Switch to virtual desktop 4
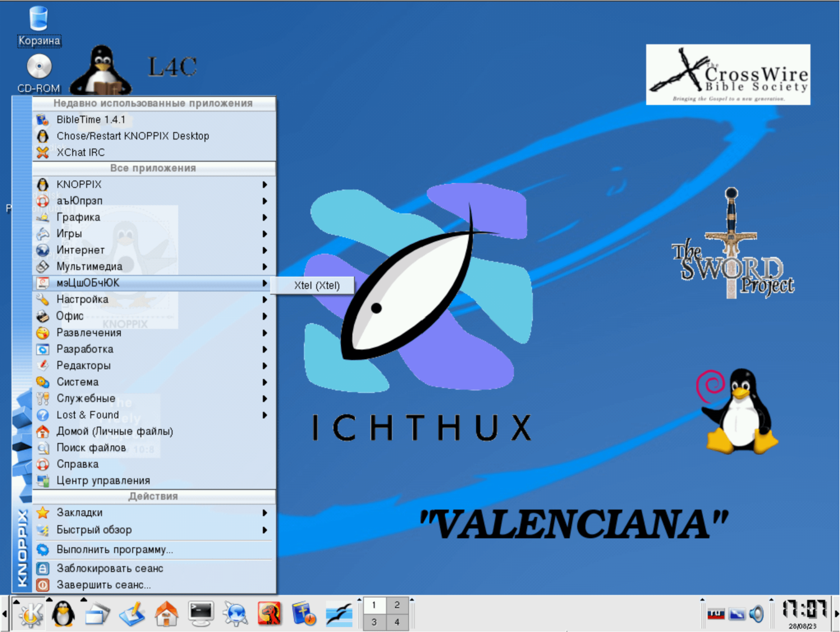Image resolution: width=840 pixels, height=632 pixels. (397, 622)
